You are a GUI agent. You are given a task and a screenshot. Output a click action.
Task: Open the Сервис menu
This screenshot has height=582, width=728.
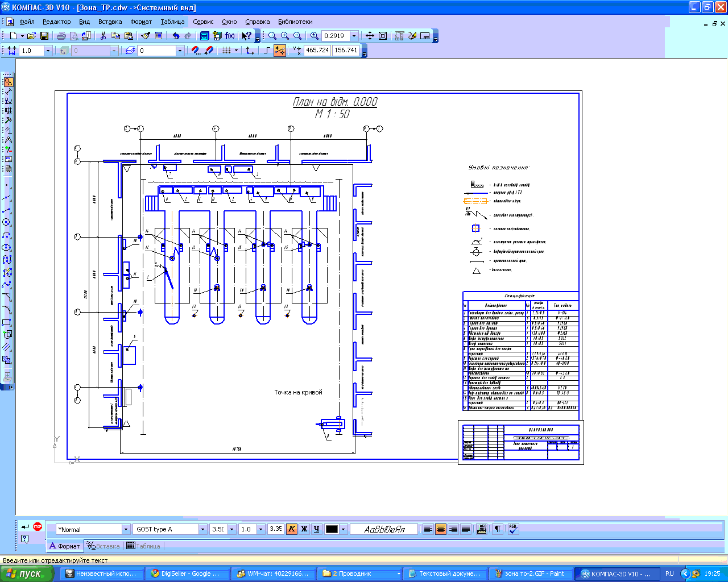[203, 22]
